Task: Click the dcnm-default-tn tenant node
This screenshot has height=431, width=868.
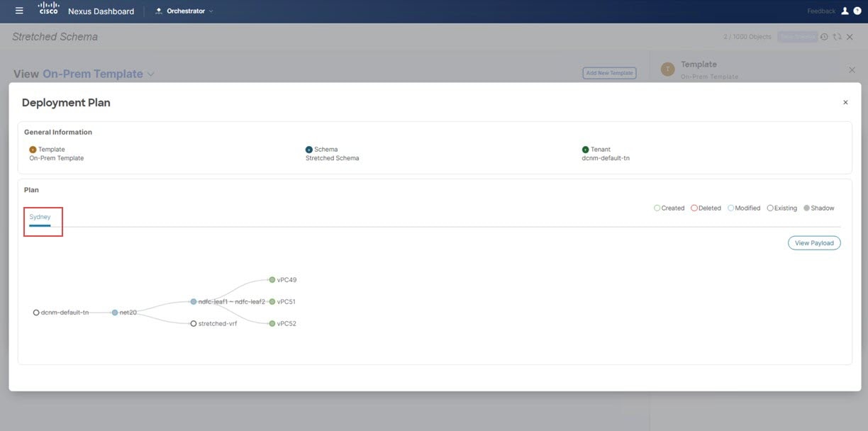Action: [36, 313]
